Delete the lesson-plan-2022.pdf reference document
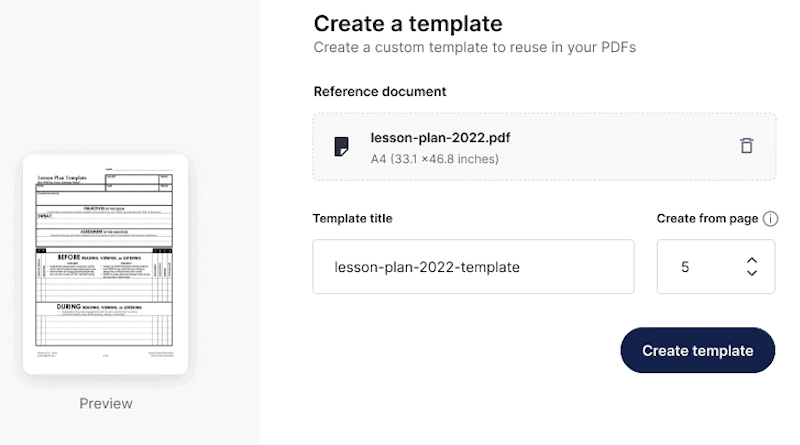This screenshot has width=800, height=445. coord(746,146)
